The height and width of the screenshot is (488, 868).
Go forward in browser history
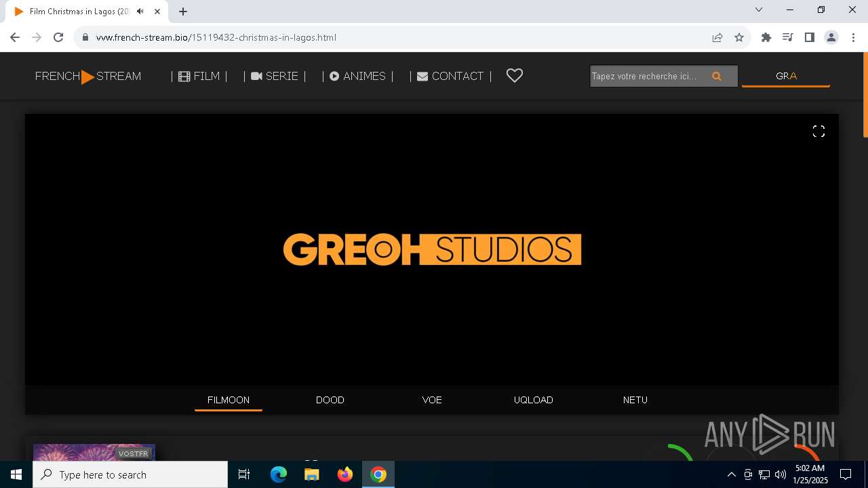pyautogui.click(x=37, y=37)
